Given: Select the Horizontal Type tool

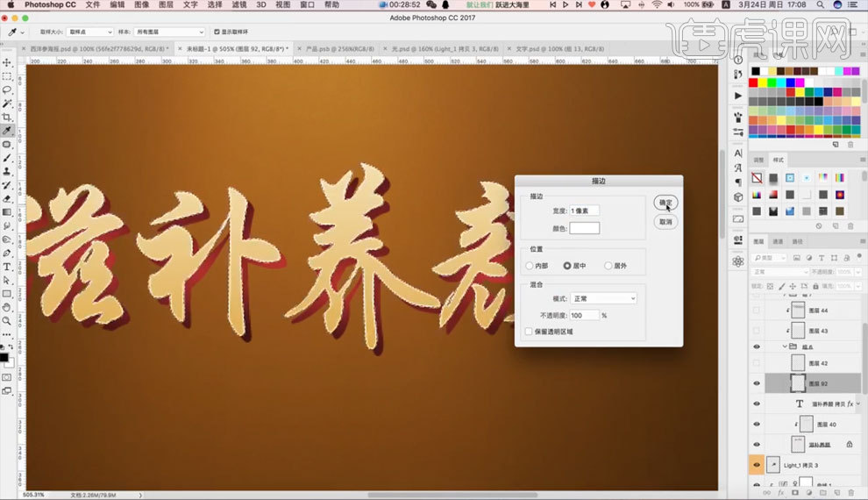Looking at the screenshot, I should [x=7, y=267].
